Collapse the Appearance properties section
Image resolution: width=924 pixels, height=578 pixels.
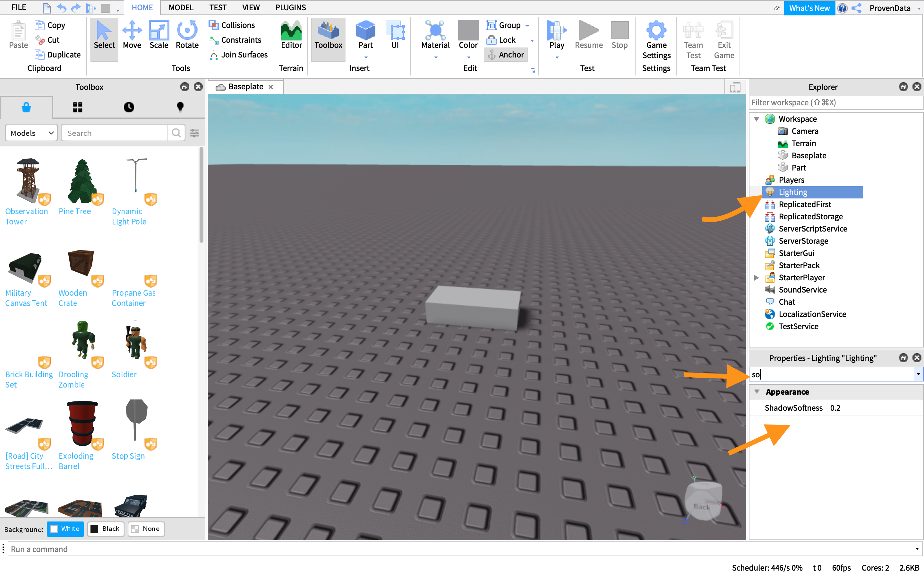(757, 392)
